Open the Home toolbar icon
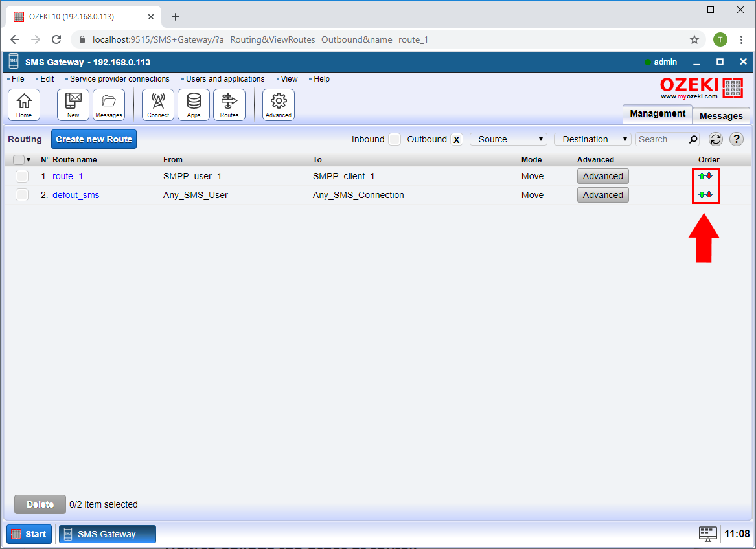The width and height of the screenshot is (756, 549). point(24,105)
